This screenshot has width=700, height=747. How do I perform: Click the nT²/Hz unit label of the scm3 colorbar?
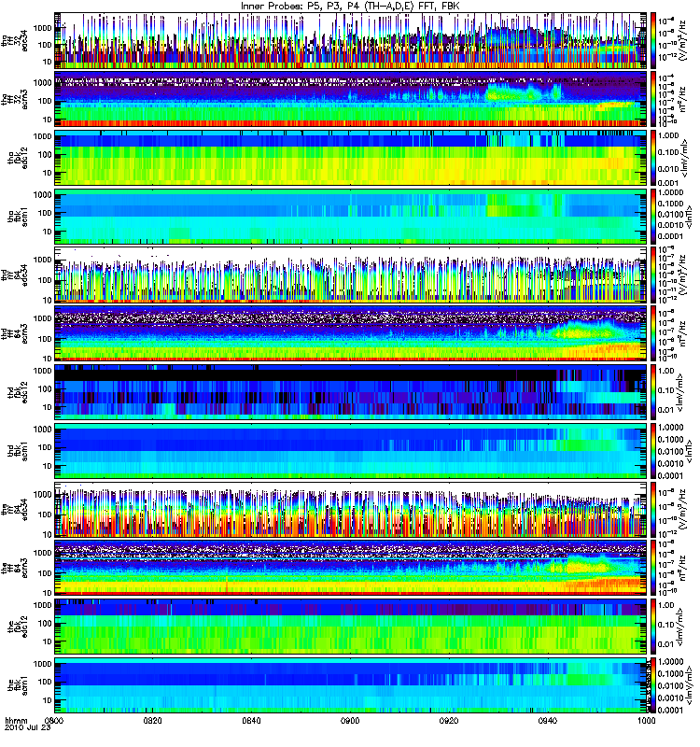683,568
